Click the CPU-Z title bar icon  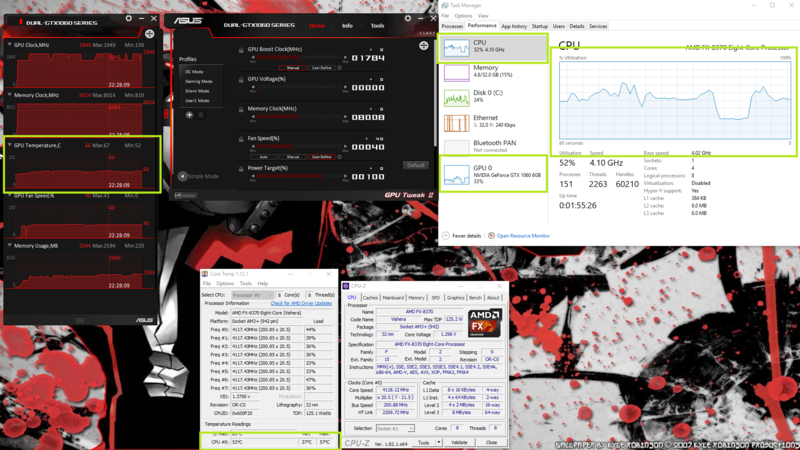pos(346,286)
